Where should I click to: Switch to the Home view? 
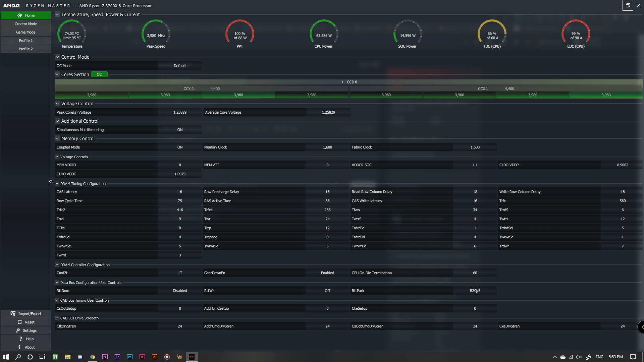26,15
